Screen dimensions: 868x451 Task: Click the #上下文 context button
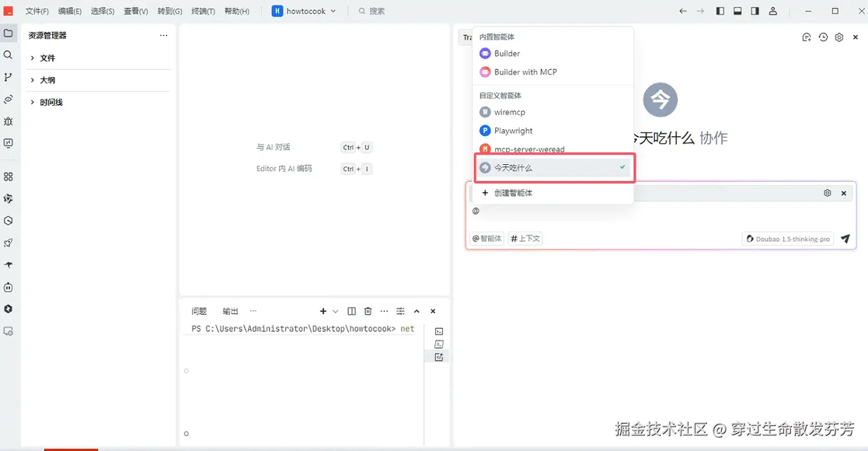coord(525,239)
